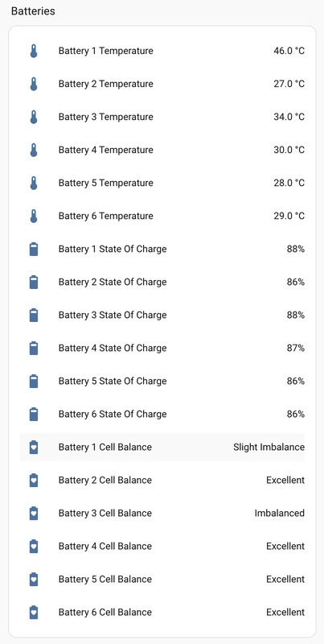
Task: Click the Battery 6 Temperature thermometer icon
Action: click(34, 216)
